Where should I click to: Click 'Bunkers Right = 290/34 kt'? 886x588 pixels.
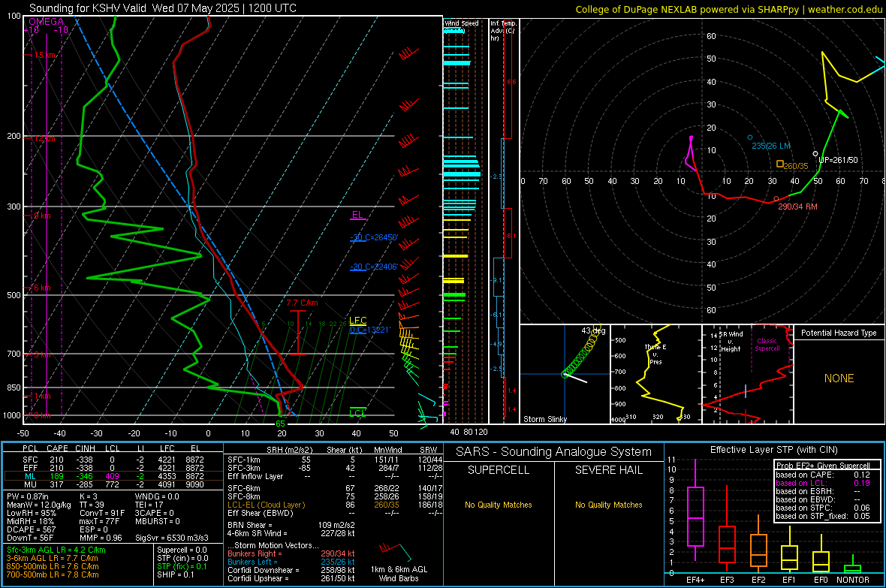click(x=291, y=553)
